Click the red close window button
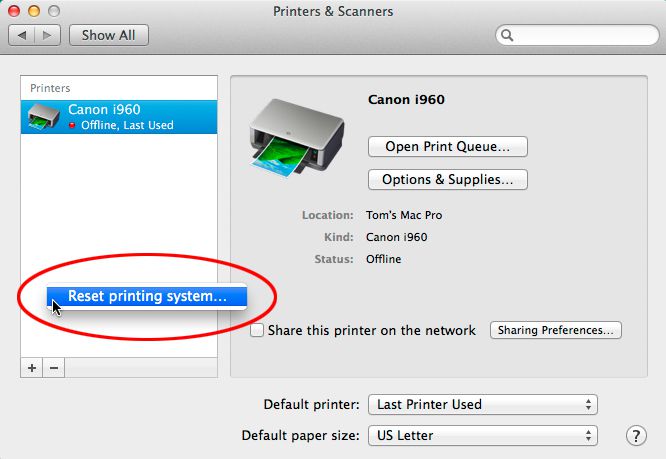Viewport: 666px width, 459px height. pos(14,11)
